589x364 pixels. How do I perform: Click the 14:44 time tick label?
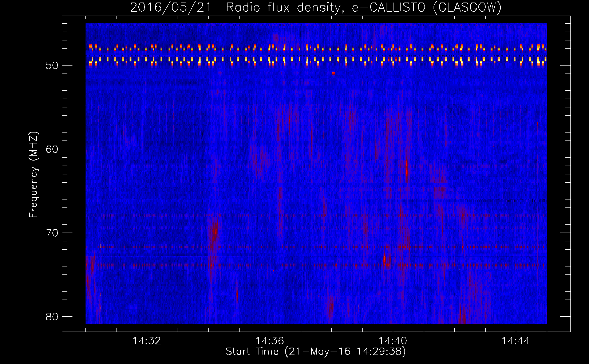(x=516, y=341)
